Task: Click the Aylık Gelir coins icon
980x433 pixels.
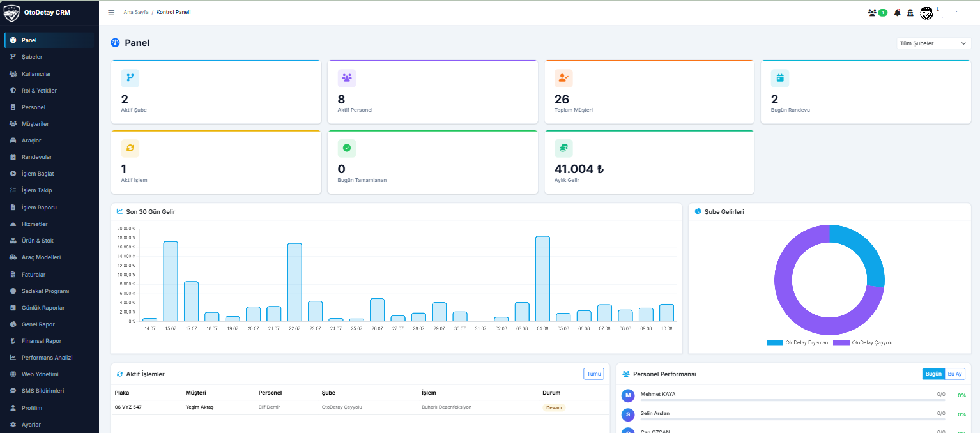Action: pos(563,148)
